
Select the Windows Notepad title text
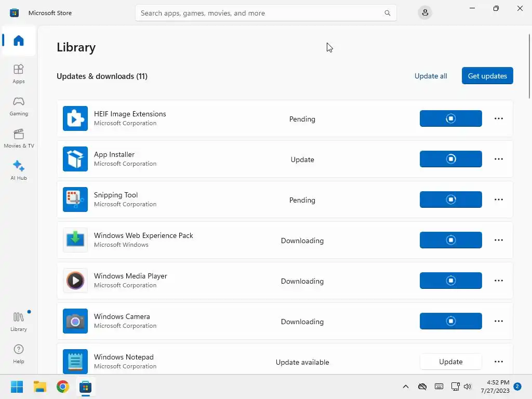[x=124, y=357]
